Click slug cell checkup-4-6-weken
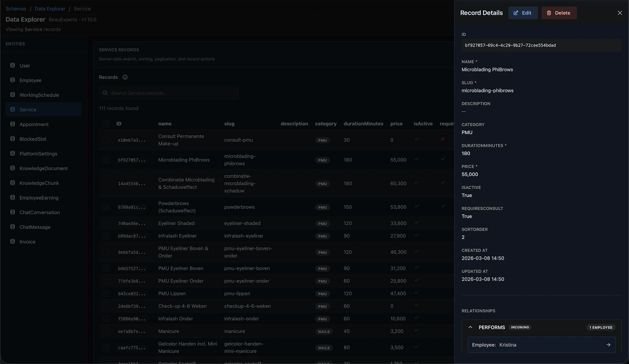 click(x=247, y=306)
